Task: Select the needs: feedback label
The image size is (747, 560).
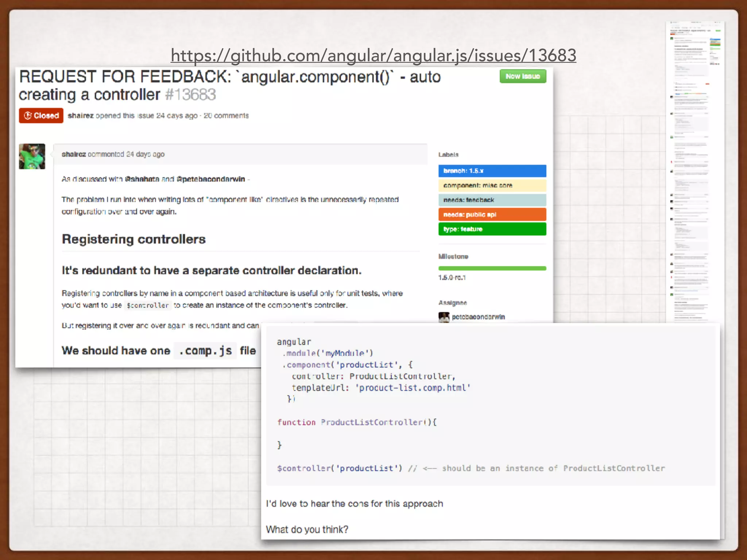Action: coord(492,200)
